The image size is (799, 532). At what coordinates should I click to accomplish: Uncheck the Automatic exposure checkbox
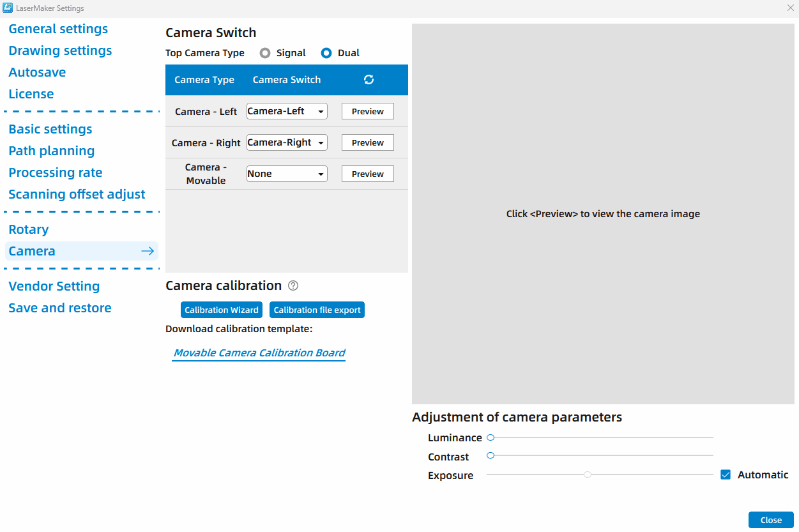pos(726,475)
